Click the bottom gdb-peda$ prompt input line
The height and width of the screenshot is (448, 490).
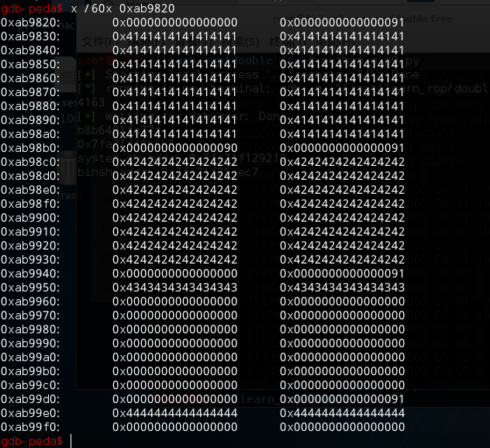(x=32, y=441)
